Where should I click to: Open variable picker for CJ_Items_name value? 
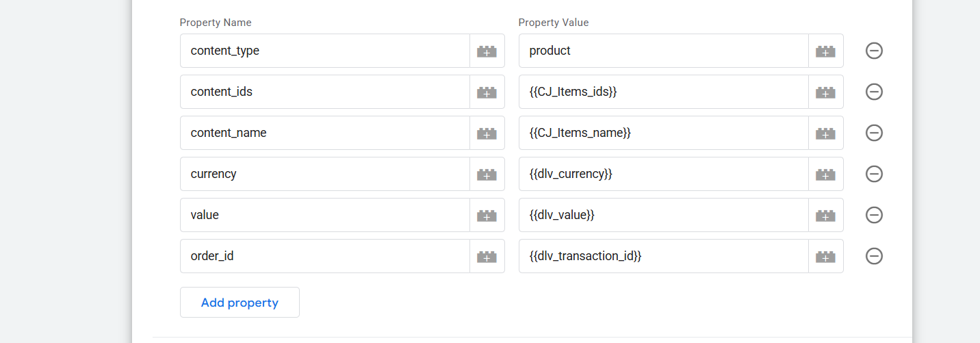[x=825, y=133]
